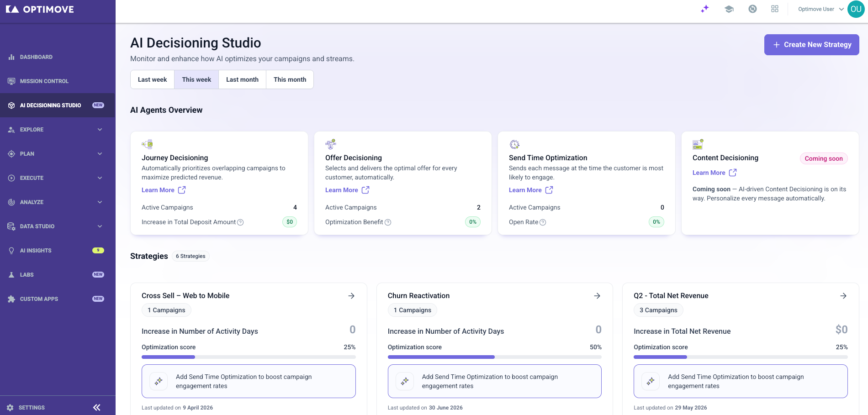Click the 1 Campaigns chip on Churn Reactivation
The image size is (868, 415).
coord(413,310)
